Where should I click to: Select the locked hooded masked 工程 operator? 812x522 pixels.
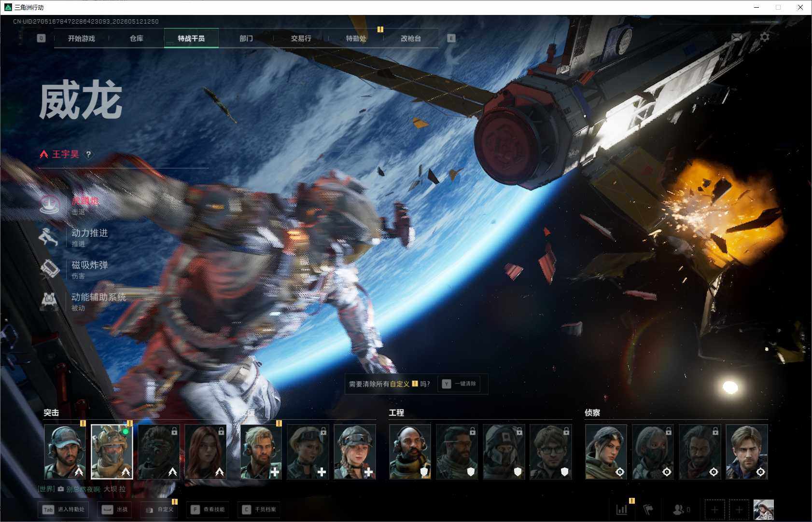[504, 452]
